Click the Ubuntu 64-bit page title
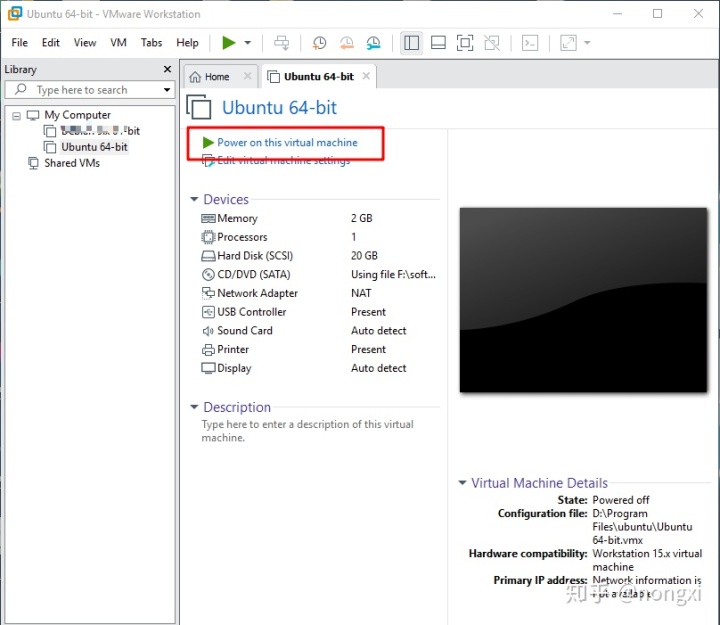This screenshot has width=720, height=625. point(279,108)
